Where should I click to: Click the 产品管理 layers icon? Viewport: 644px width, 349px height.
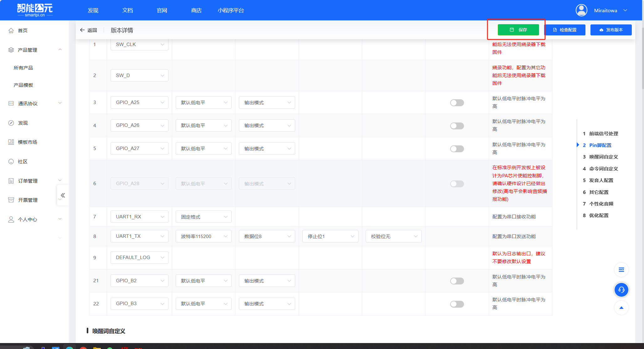coord(11,50)
